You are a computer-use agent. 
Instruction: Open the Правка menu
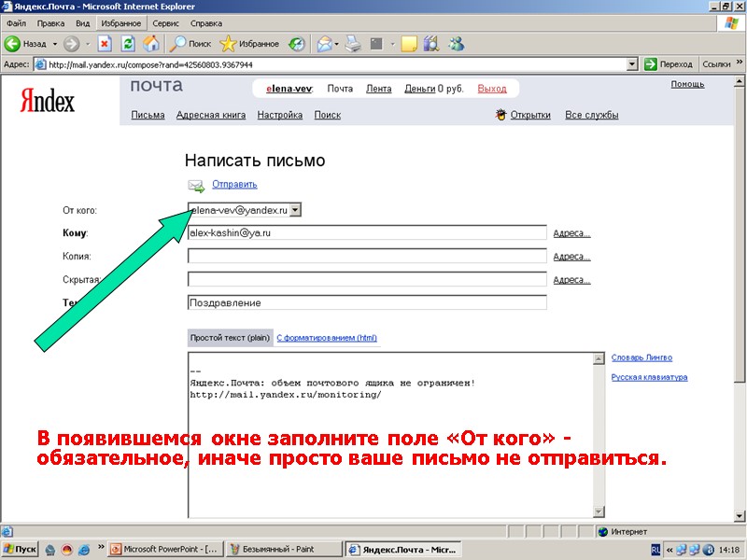(x=50, y=22)
